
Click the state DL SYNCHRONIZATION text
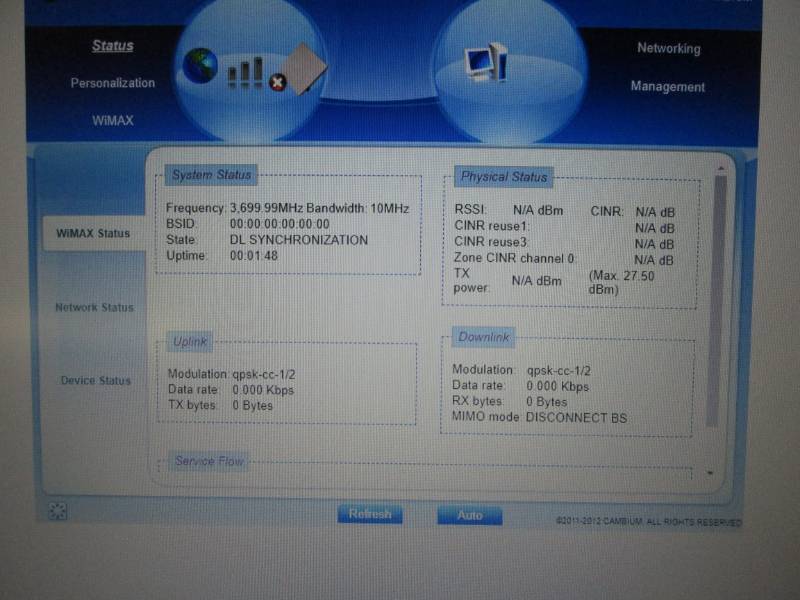(x=299, y=240)
